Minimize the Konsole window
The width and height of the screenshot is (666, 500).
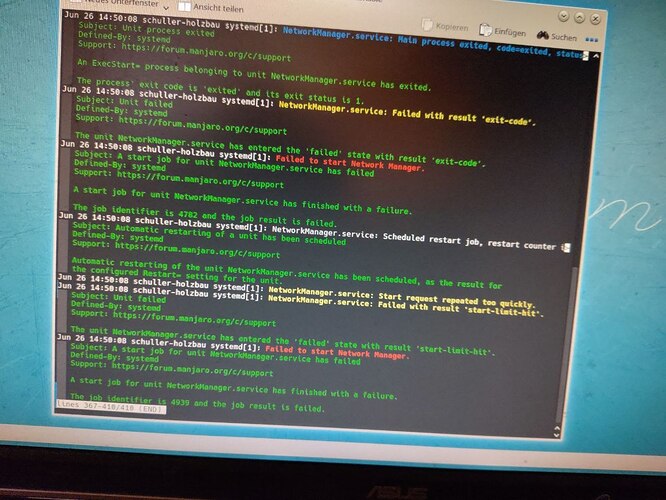pos(564,16)
